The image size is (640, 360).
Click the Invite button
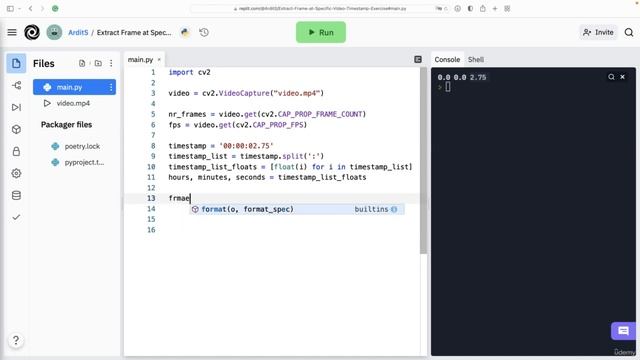[x=598, y=32]
